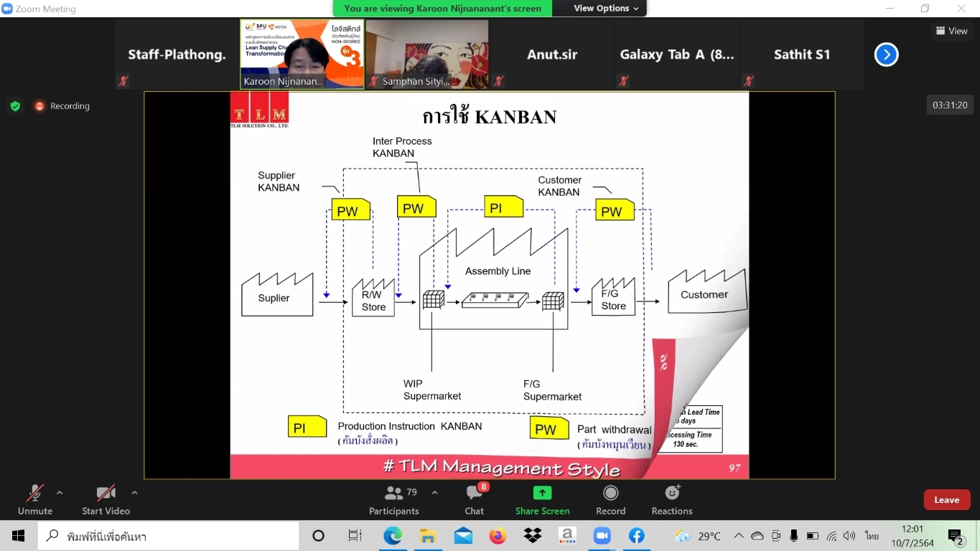
Task: Show hidden system tray icons
Action: pyautogui.click(x=739, y=536)
